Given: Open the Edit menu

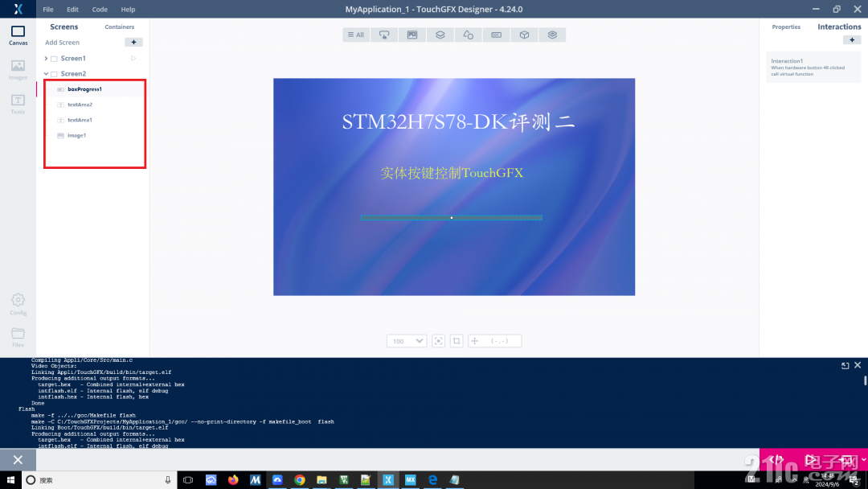Looking at the screenshot, I should pyautogui.click(x=72, y=10).
